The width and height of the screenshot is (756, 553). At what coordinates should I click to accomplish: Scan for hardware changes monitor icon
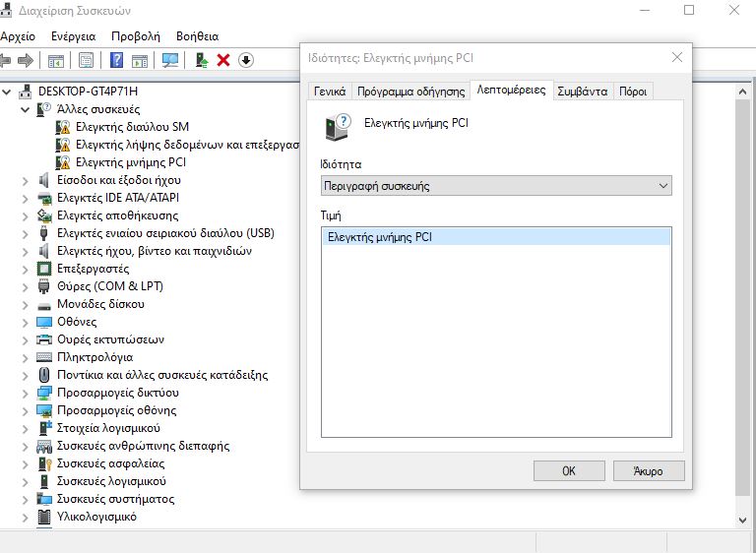(170, 60)
